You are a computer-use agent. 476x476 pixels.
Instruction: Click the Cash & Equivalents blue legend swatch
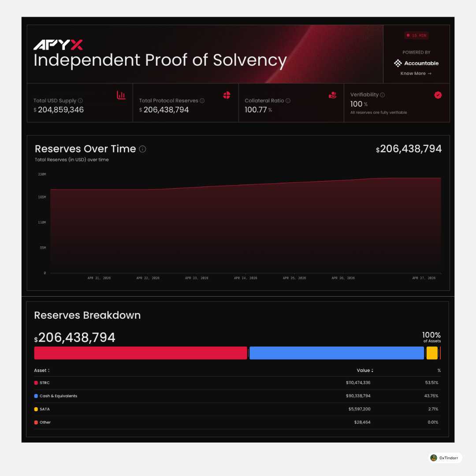tap(36, 396)
